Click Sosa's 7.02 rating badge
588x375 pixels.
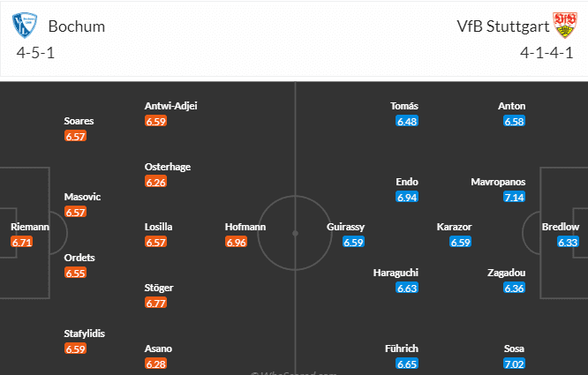(515, 364)
